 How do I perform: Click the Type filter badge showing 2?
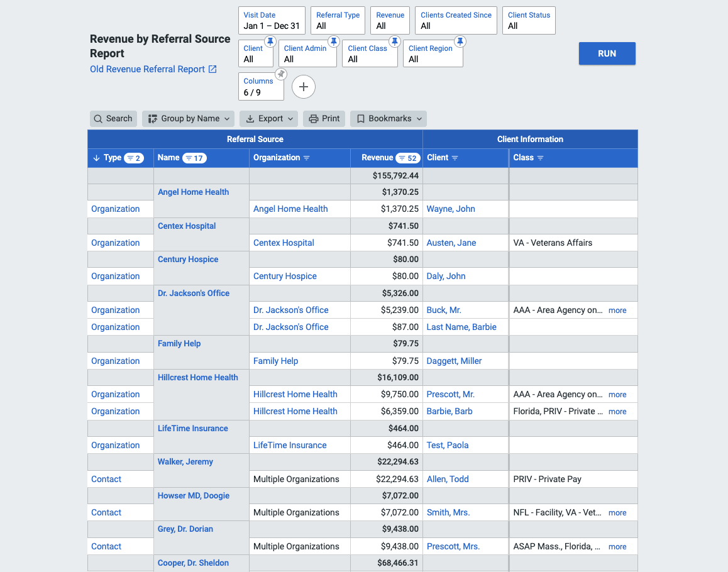coord(133,158)
